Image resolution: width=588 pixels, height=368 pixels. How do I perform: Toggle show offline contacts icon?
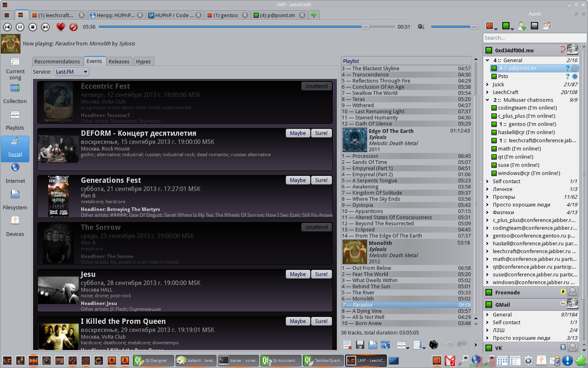coord(535,26)
